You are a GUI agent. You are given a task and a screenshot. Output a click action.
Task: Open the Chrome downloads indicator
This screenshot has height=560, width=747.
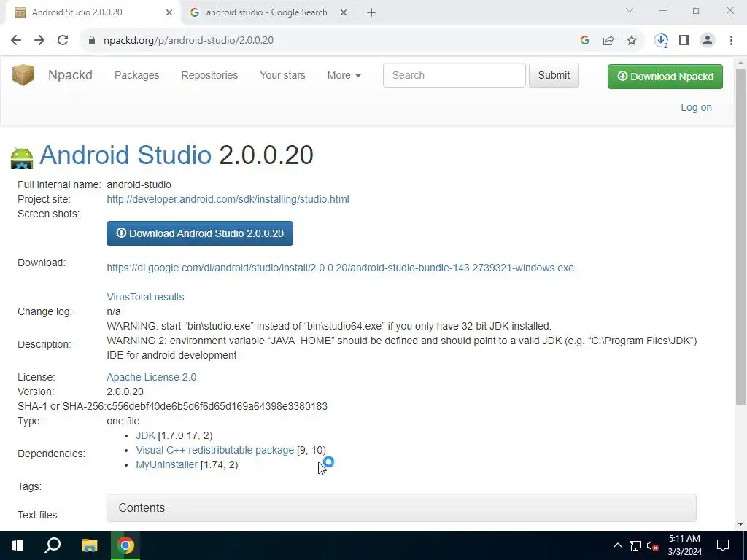point(661,41)
